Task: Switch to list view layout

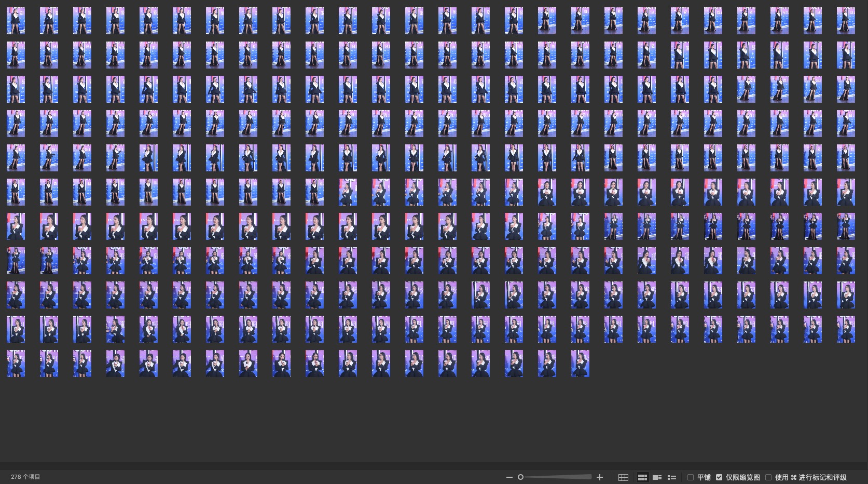Action: pyautogui.click(x=671, y=477)
